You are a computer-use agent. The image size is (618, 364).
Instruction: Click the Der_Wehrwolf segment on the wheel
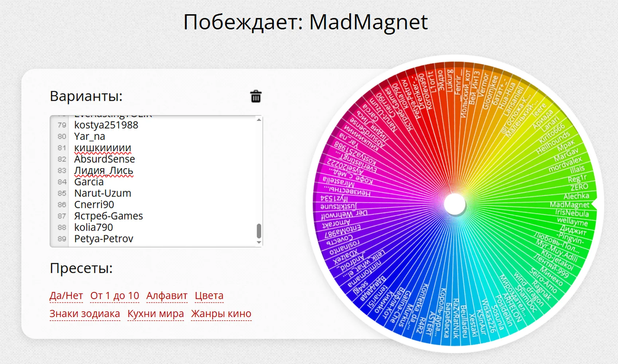[344, 215]
